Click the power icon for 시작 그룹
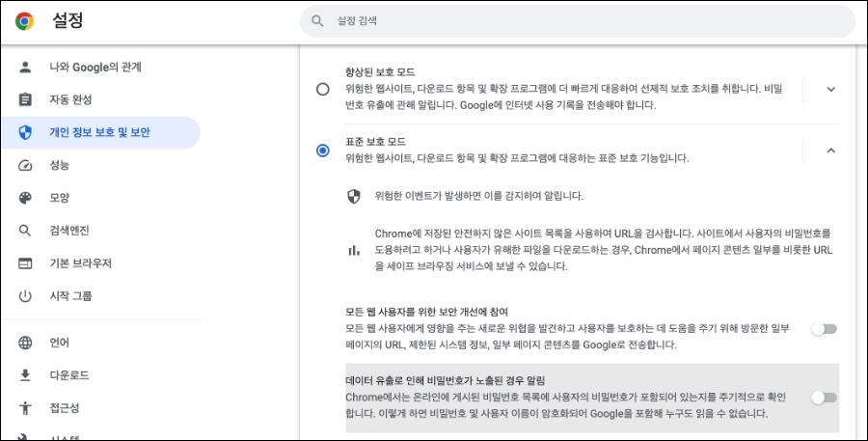The height and width of the screenshot is (441, 868). pos(25,296)
